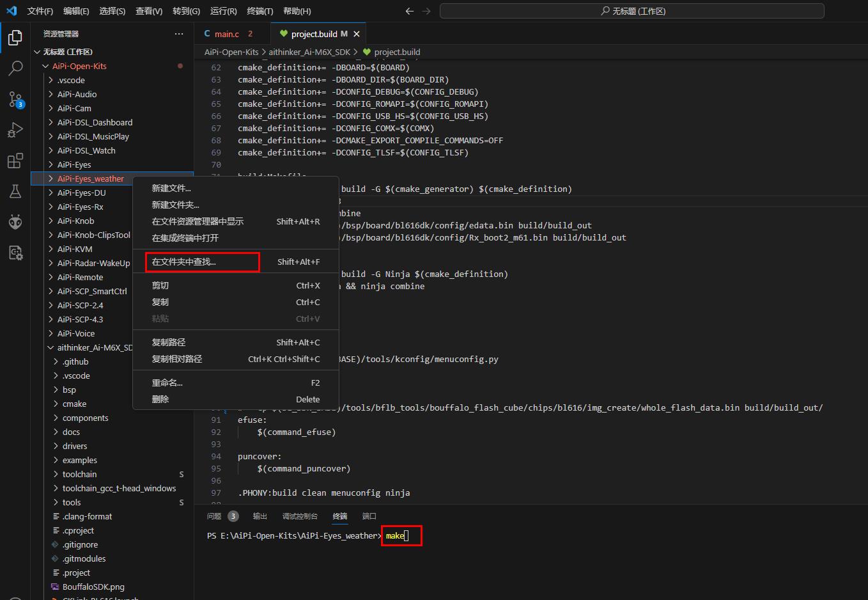The height and width of the screenshot is (600, 868).
Task: Open the 帮助(H) menu
Action: coord(297,11)
